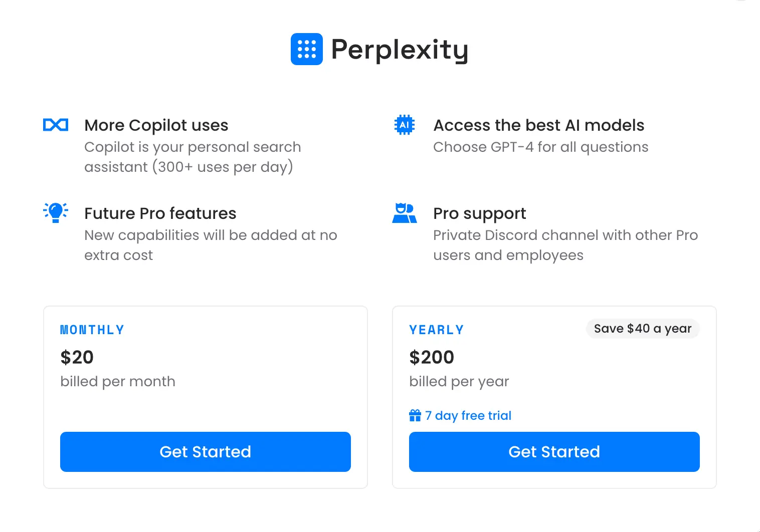Click the $200 price text
The image size is (760, 532).
coord(431,357)
